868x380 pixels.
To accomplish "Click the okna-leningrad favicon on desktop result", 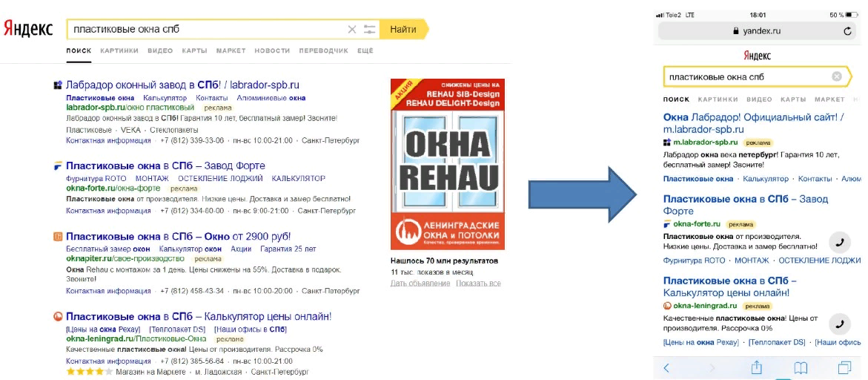I will [57, 317].
